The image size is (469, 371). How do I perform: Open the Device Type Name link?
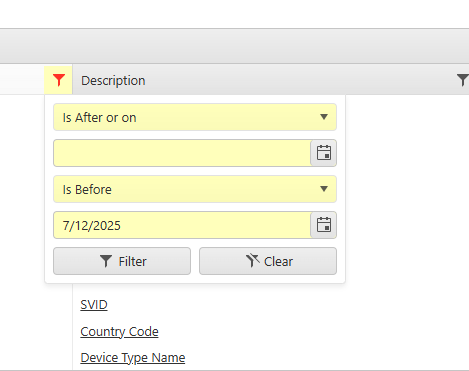133,358
